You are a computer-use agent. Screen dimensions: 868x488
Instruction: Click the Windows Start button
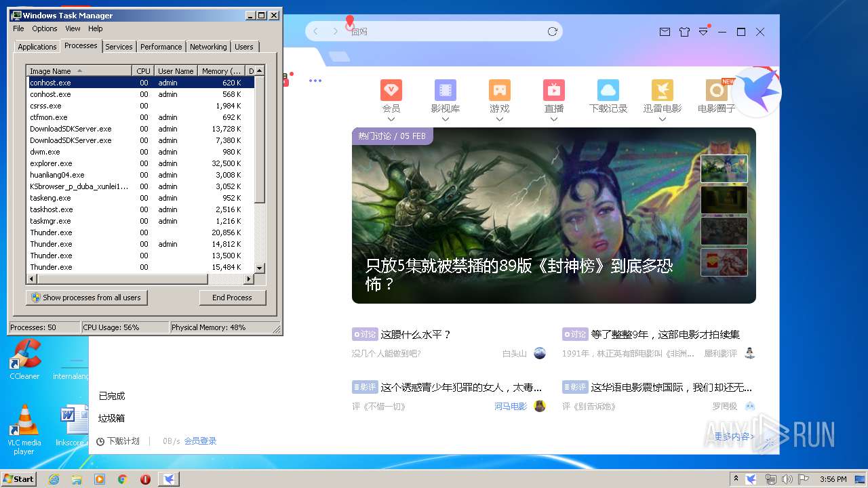(x=18, y=479)
